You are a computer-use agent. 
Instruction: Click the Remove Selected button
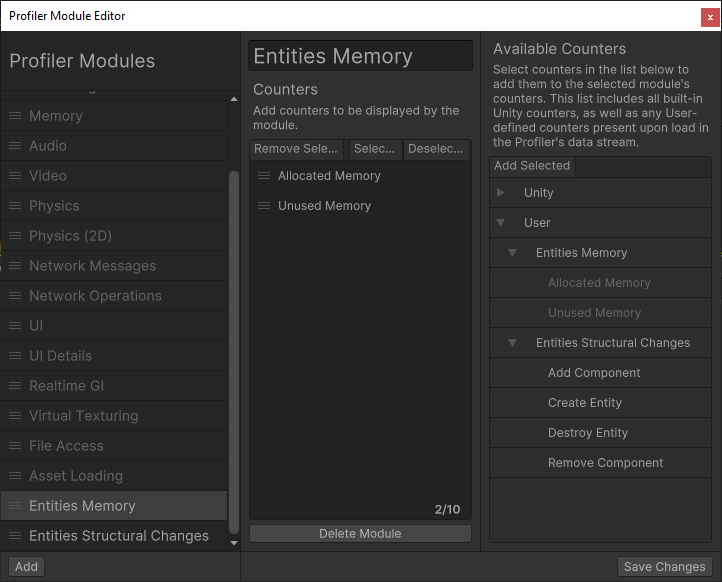pos(296,149)
